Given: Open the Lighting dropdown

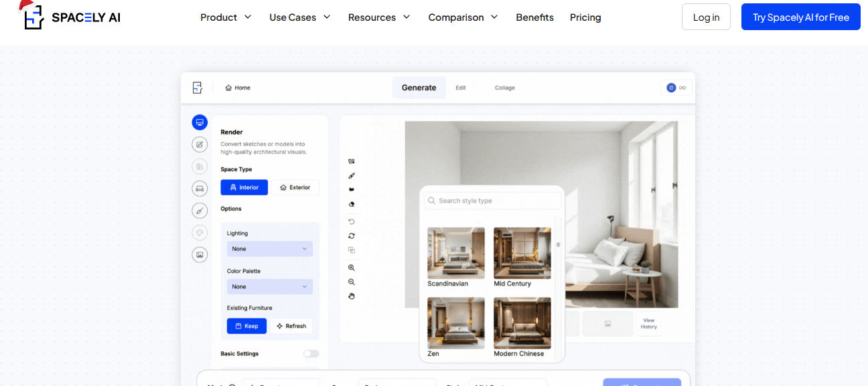Looking at the screenshot, I should coord(269,248).
